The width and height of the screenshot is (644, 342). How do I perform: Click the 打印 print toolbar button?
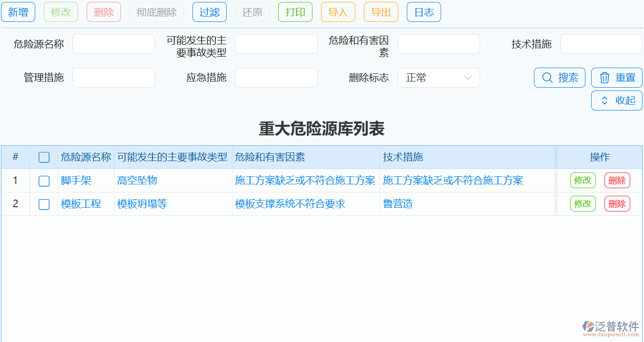pyautogui.click(x=295, y=12)
